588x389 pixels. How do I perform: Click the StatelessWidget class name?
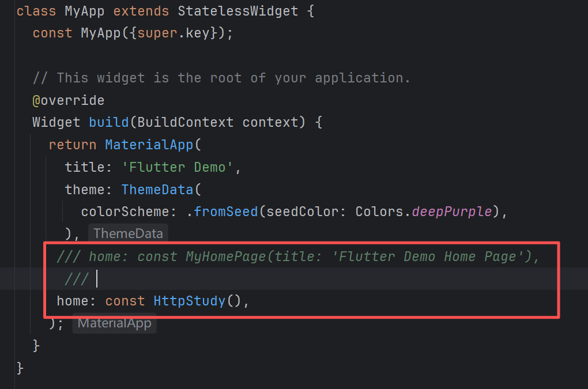(x=238, y=11)
